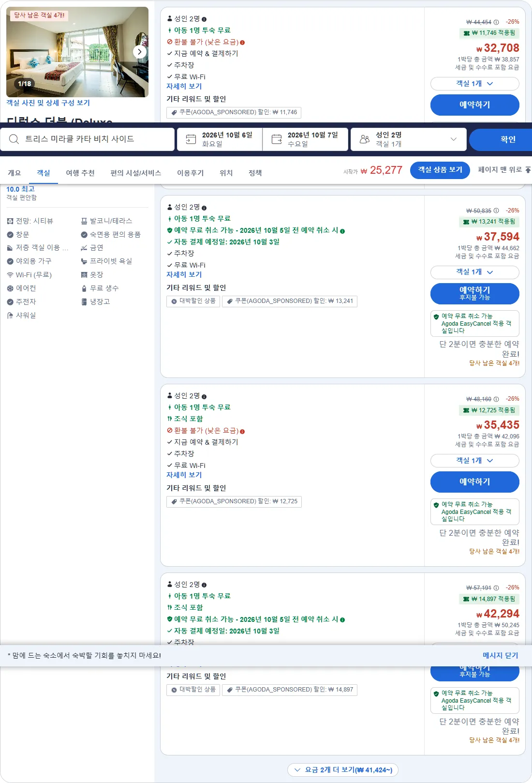Viewport: 532px width, 783px height.
Task: Click 메시지 닫기 to dismiss the banner
Action: click(500, 656)
